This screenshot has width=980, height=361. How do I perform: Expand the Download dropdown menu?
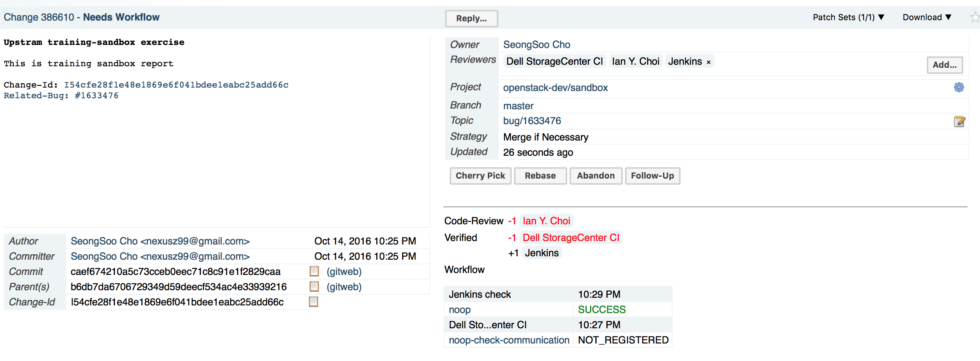(927, 17)
